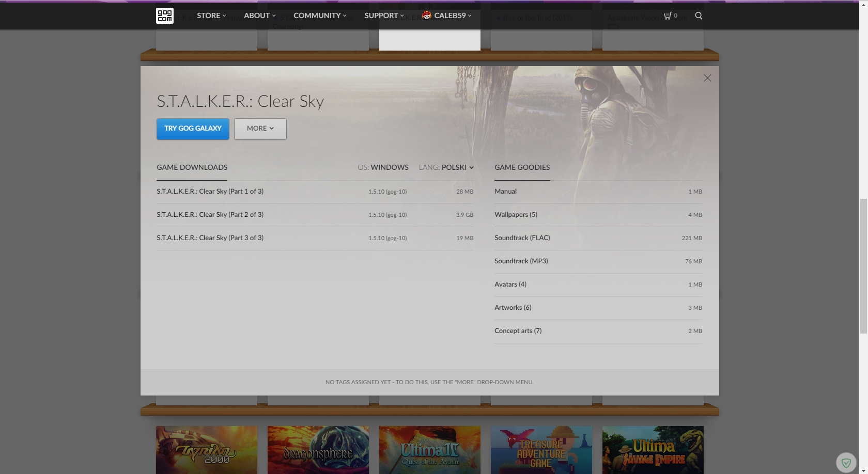Viewport: 868px width, 474px height.
Task: Click the 221 MB FLAC soundtrack size
Action: pos(692,238)
